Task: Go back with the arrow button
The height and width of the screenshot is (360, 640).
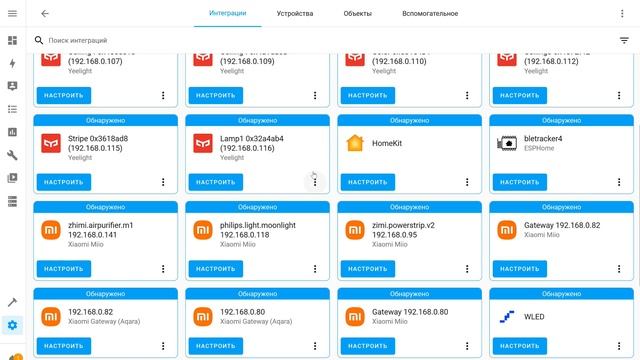Action: click(45, 13)
